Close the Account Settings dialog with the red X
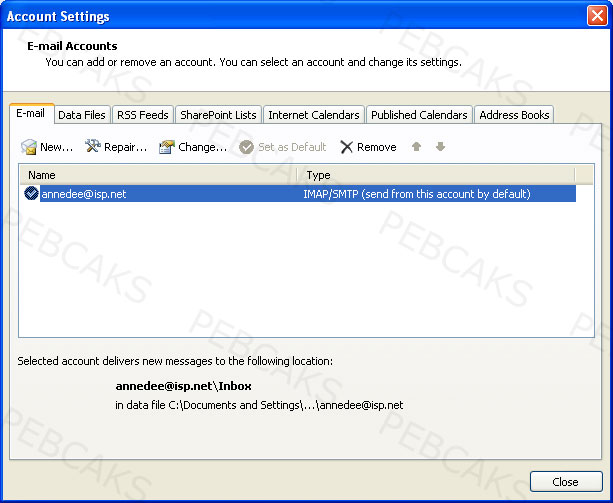The height and width of the screenshot is (503, 613). pyautogui.click(x=597, y=16)
